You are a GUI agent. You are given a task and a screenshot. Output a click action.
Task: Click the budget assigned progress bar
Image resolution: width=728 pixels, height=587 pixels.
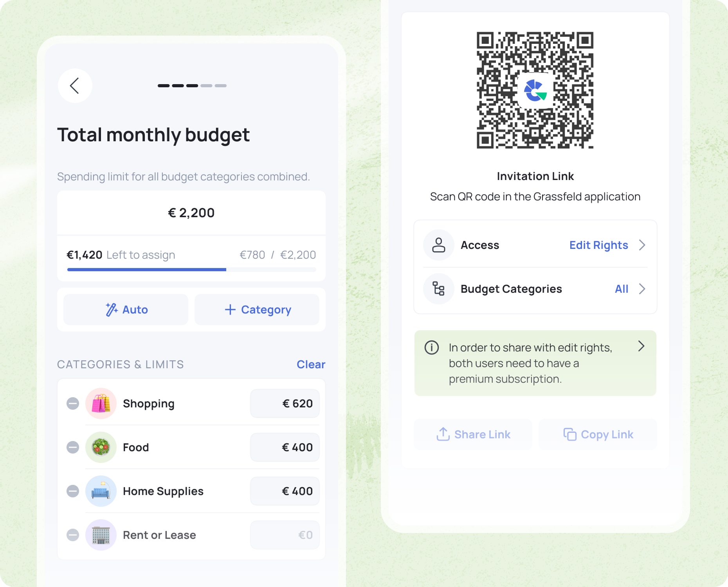[192, 270]
